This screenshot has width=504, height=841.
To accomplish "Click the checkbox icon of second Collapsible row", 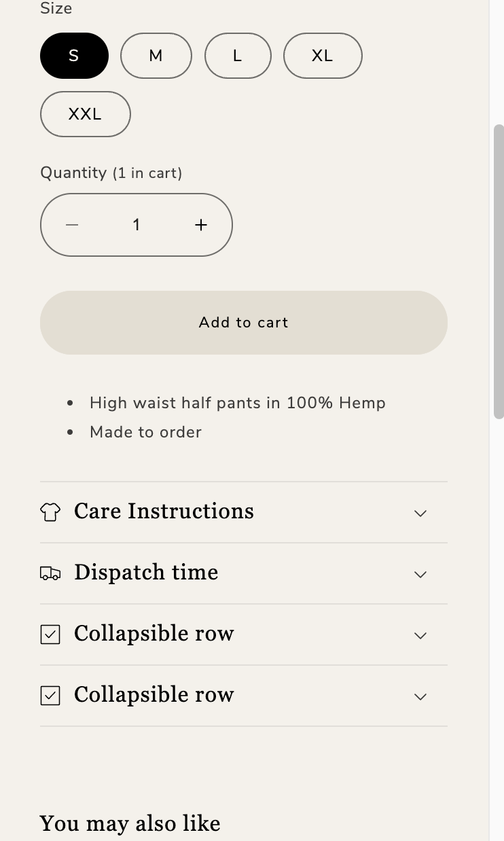I will pos(50,696).
